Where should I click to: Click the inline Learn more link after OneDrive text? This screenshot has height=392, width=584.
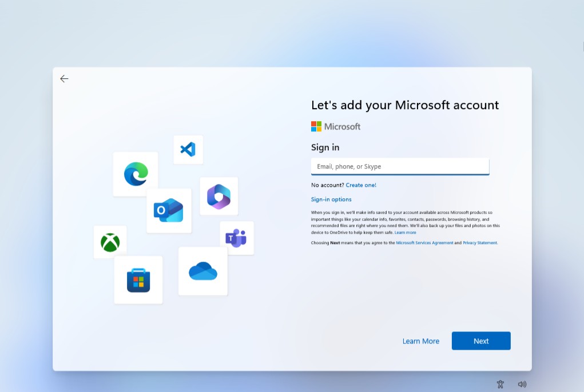[406, 233]
